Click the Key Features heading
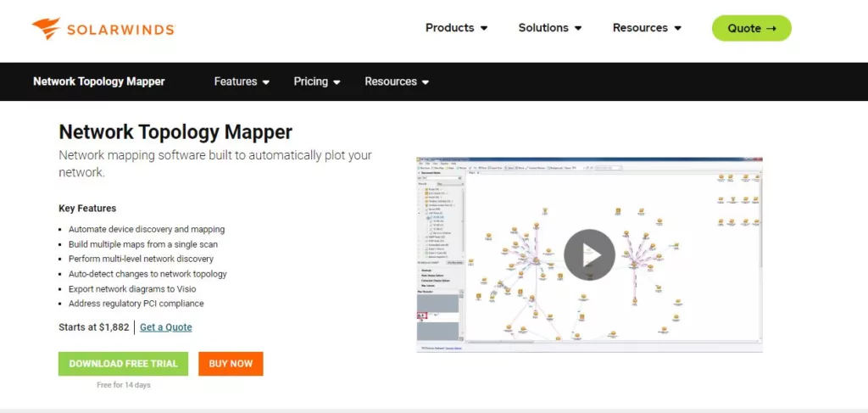868x413 pixels. point(87,209)
